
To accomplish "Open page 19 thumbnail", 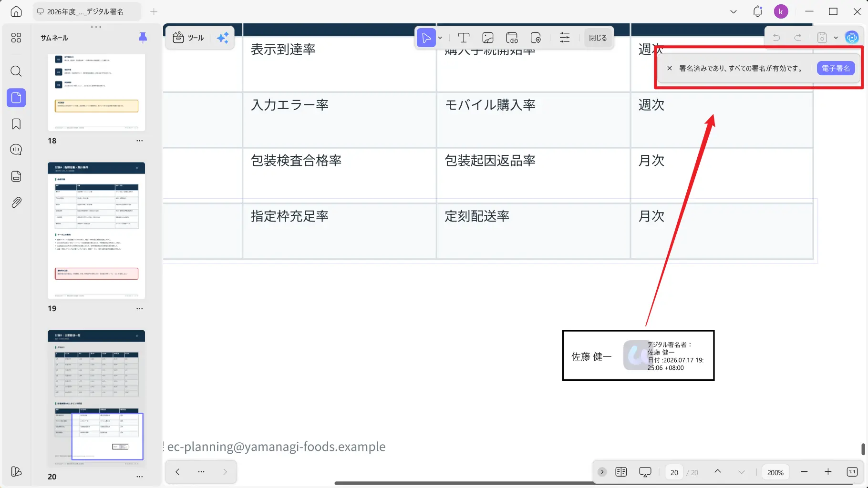I will 96,231.
